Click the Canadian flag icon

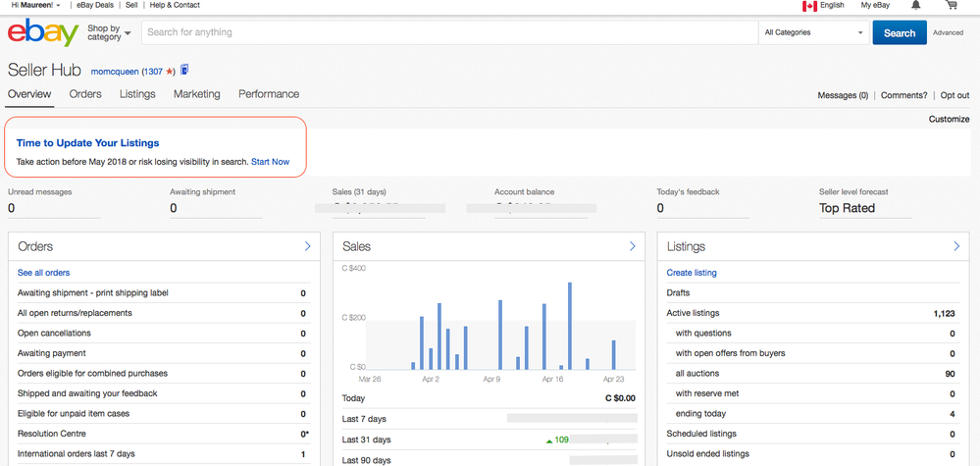(809, 6)
